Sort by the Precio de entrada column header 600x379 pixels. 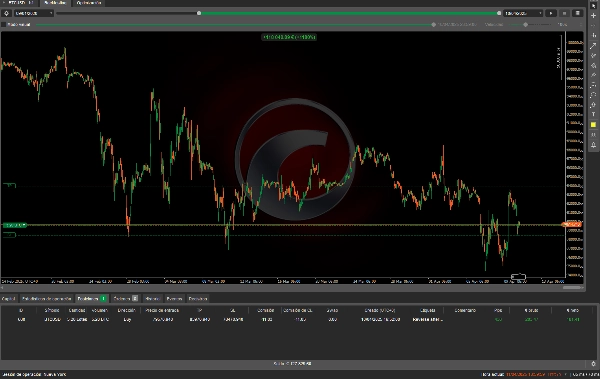[x=162, y=310]
